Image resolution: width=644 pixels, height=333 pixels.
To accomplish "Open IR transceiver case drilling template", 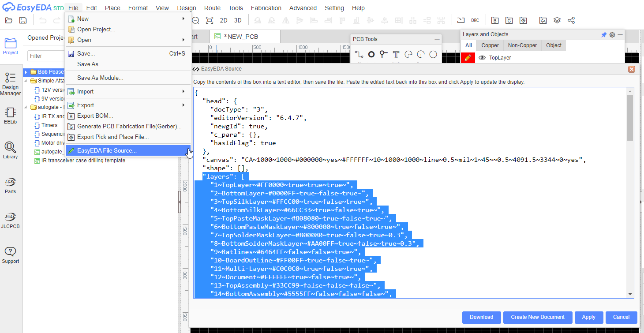I will (x=83, y=161).
